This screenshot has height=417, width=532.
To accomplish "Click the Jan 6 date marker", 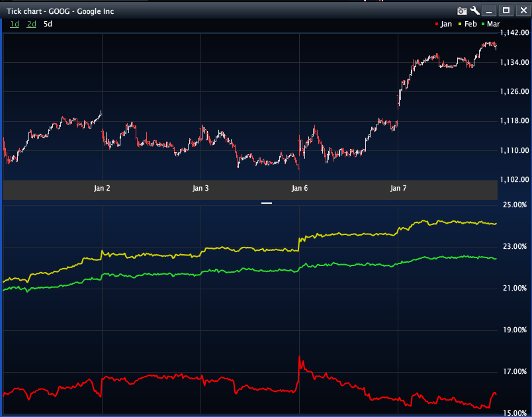I will 300,189.
